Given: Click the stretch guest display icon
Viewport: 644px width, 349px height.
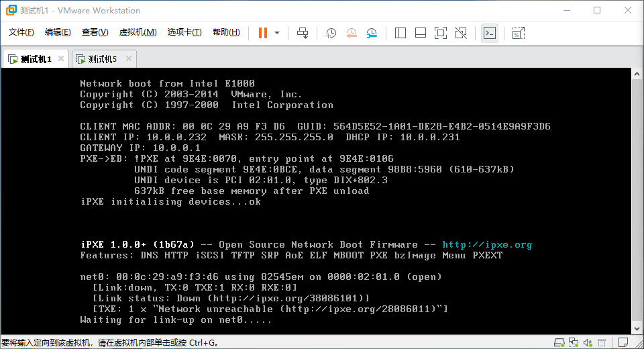Looking at the screenshot, I should [519, 33].
